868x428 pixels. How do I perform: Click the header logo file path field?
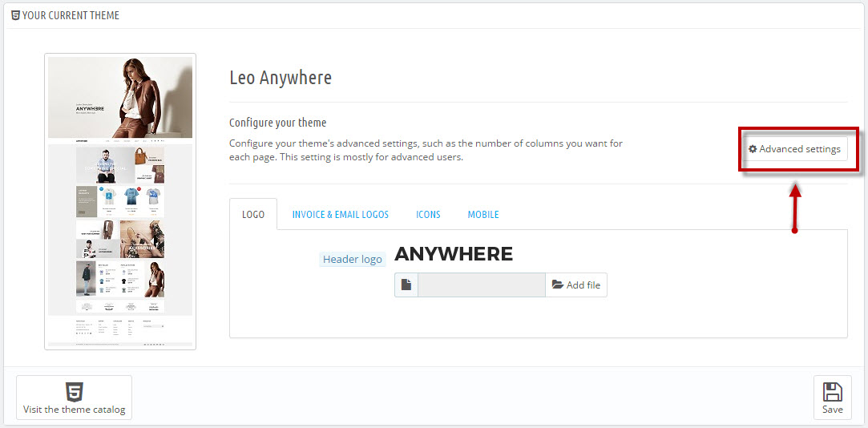pyautogui.click(x=482, y=285)
